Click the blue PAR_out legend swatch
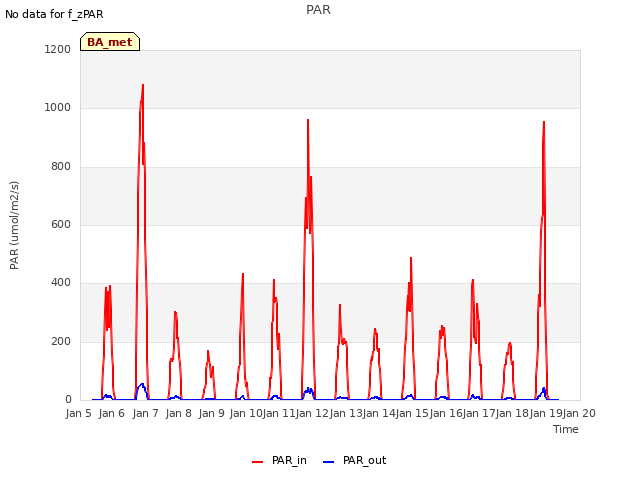This screenshot has height=480, width=640. 329,462
